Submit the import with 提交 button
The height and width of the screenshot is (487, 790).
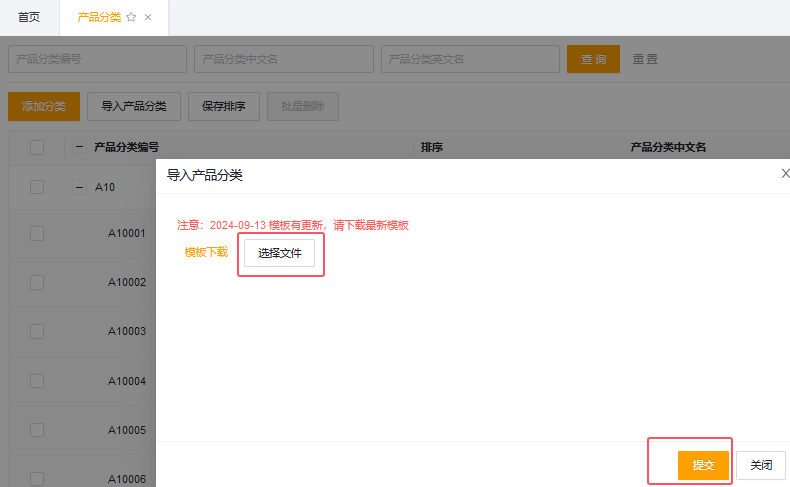(x=703, y=465)
